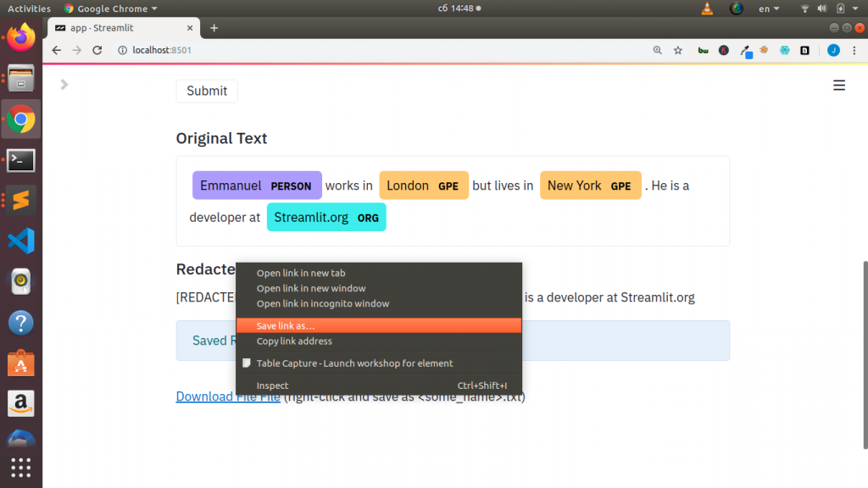Open the Streamlit hamburger menu

pyautogui.click(x=839, y=85)
